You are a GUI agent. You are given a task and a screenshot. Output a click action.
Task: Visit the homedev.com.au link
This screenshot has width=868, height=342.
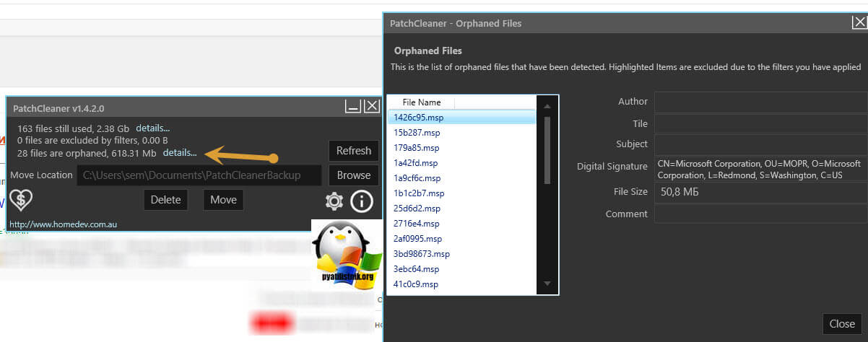(64, 224)
